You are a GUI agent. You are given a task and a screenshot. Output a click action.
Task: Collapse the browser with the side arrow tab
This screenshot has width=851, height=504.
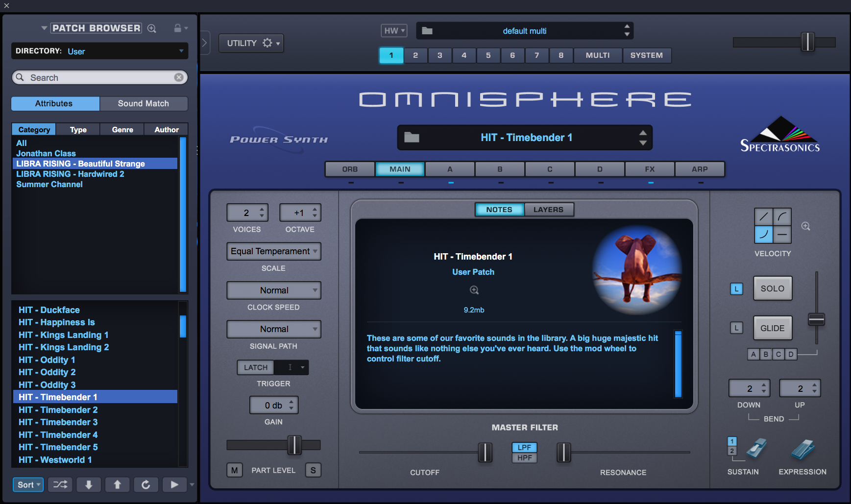click(205, 43)
